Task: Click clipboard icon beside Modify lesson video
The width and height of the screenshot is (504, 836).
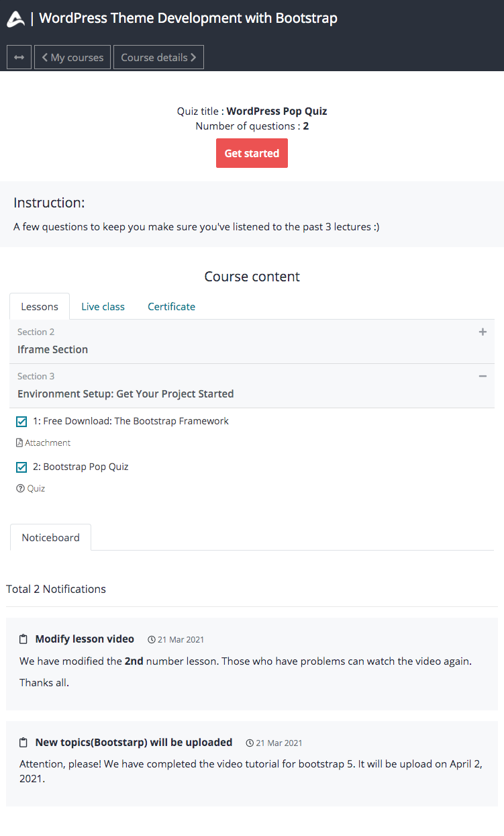Action: [23, 639]
